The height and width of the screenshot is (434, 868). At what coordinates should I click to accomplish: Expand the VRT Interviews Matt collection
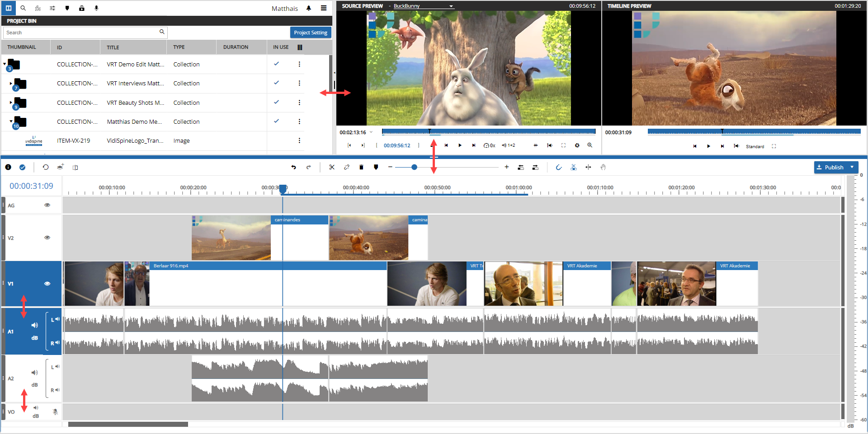10,83
